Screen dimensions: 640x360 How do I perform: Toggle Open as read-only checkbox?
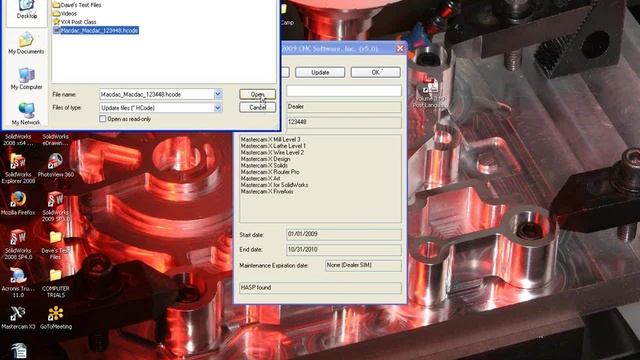click(103, 119)
